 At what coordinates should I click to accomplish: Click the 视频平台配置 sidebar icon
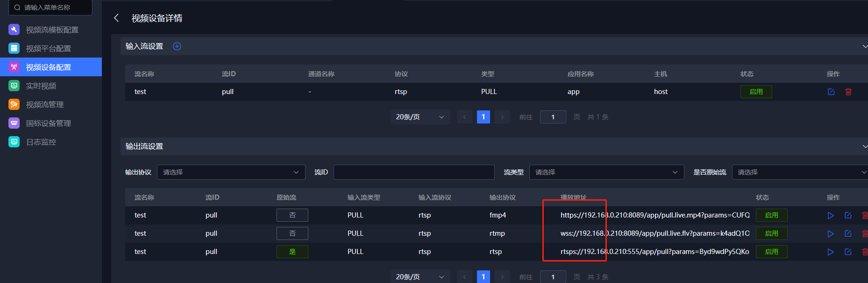pyautogui.click(x=14, y=48)
